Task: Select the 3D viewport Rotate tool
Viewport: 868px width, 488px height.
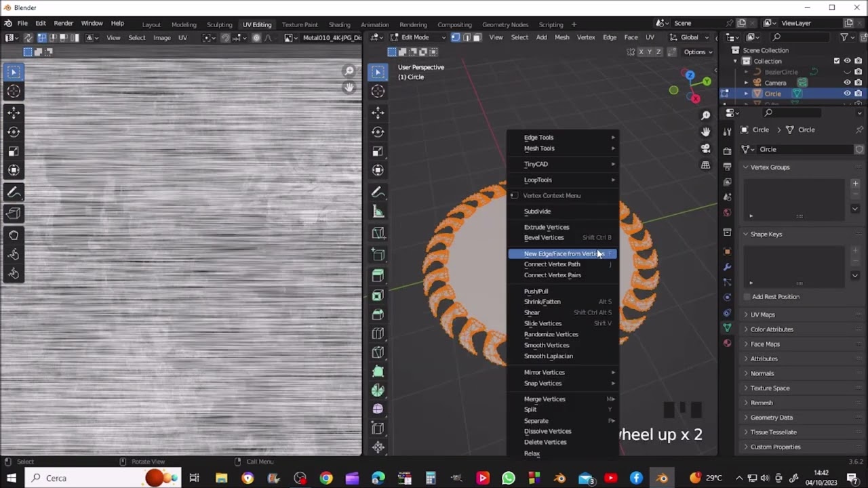Action: pyautogui.click(x=378, y=132)
